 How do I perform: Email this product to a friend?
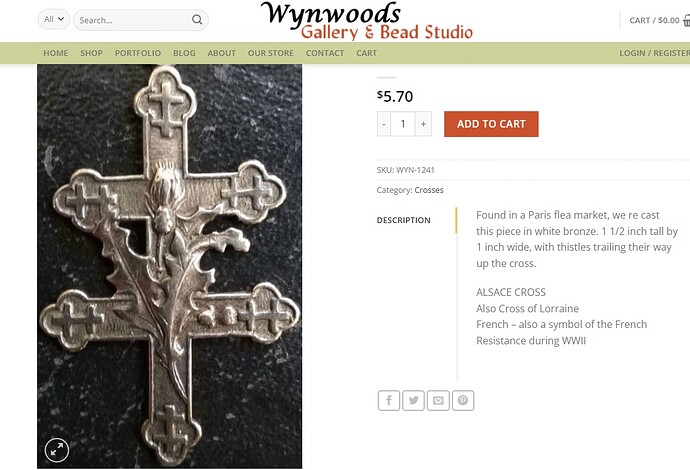[438, 400]
